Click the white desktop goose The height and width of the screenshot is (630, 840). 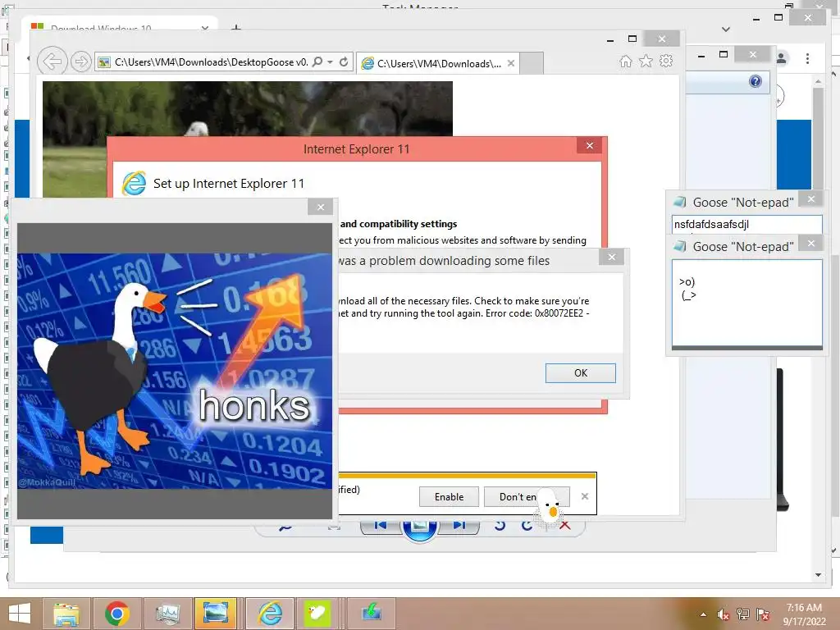point(548,508)
